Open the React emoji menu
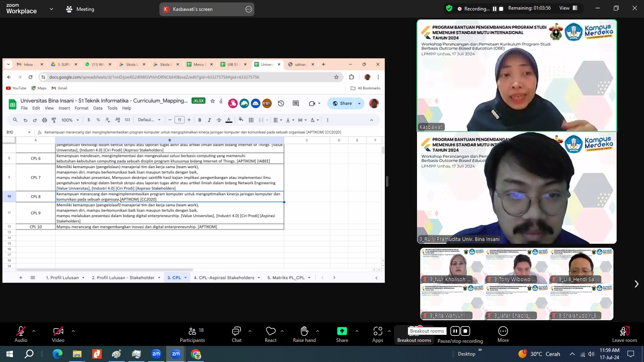 270,331
